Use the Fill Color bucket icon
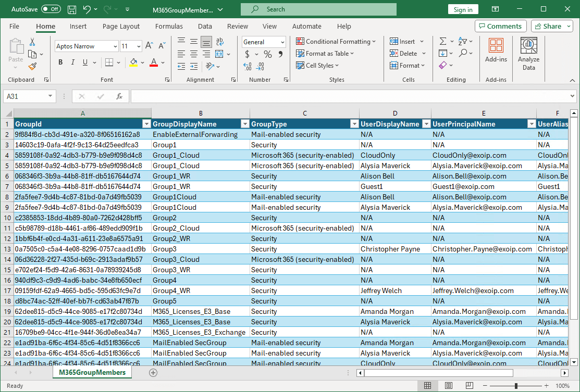This screenshot has width=580, height=392. pyautogui.click(x=134, y=63)
